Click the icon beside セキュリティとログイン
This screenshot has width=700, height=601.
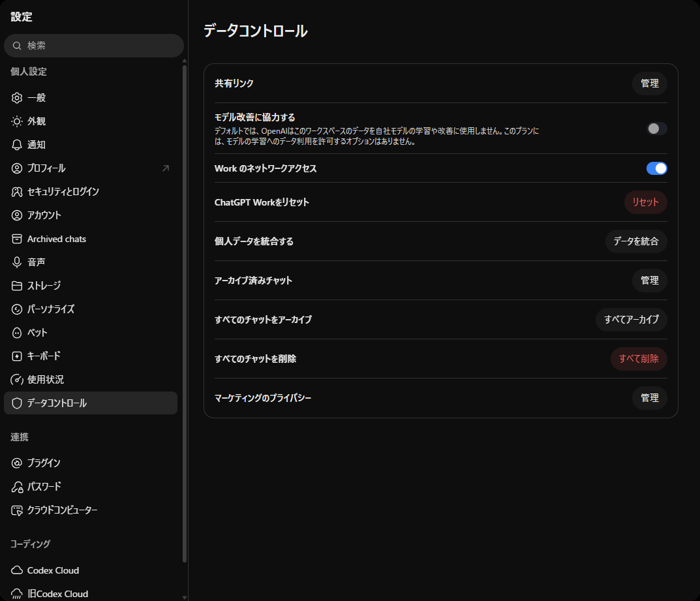pos(17,192)
